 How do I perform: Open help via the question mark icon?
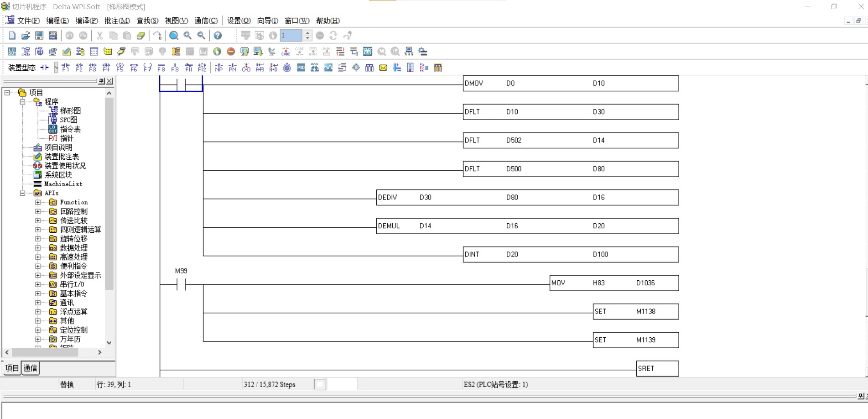(x=218, y=36)
